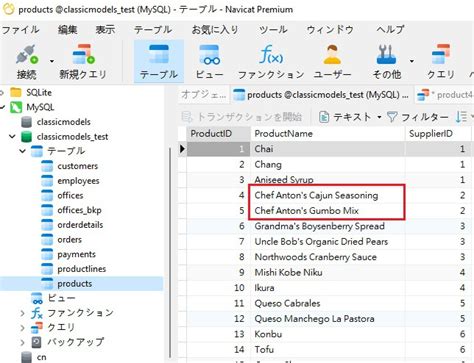
Task: Click the ProductID column header
Action: [218, 134]
